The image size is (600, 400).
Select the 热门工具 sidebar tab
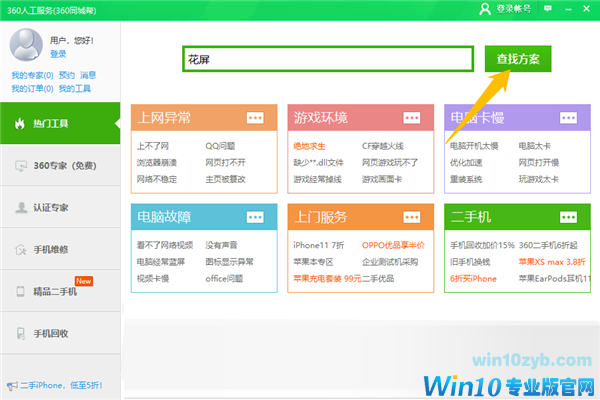[60, 123]
